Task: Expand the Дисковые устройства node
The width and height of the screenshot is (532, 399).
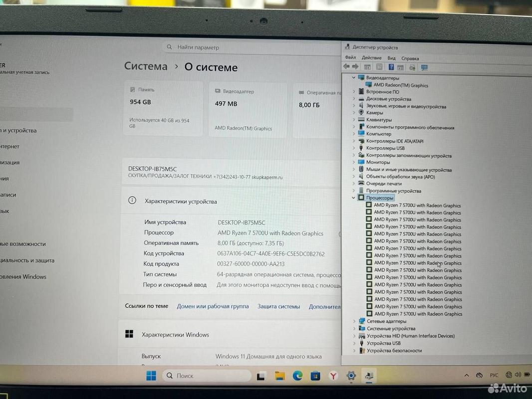Action: (353, 99)
